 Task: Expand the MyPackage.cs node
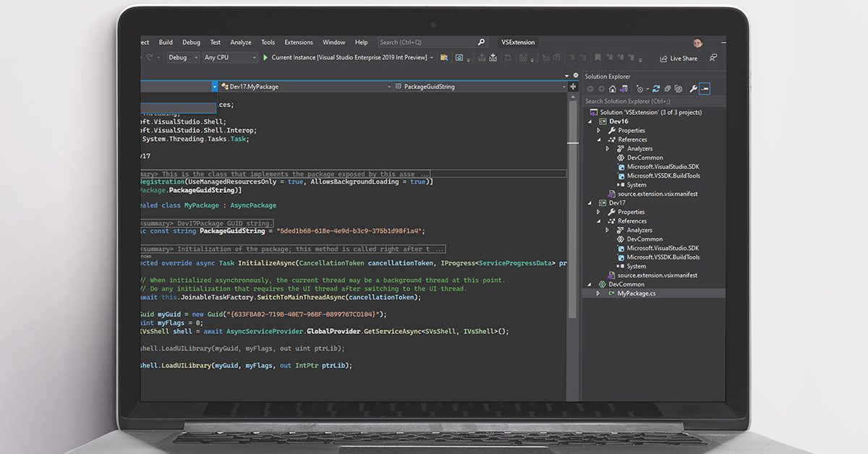(598, 294)
